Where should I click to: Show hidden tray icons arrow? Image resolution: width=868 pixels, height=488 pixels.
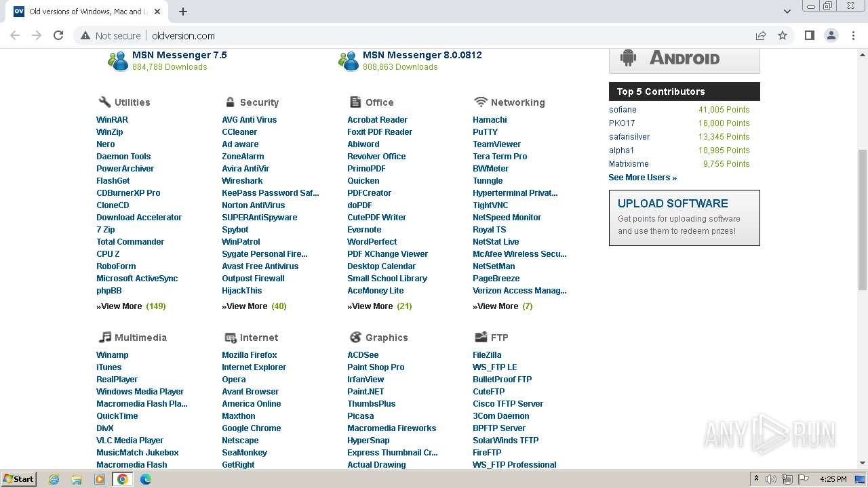point(756,479)
